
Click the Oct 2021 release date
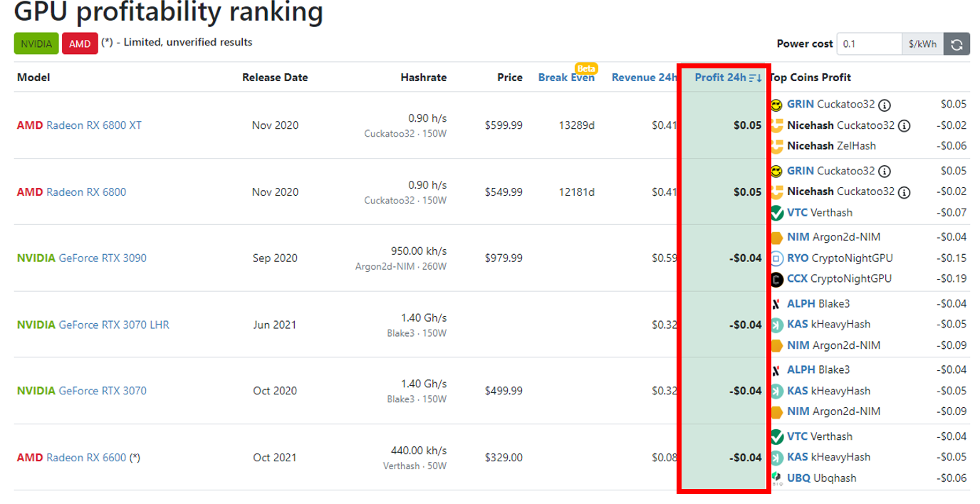pos(275,457)
